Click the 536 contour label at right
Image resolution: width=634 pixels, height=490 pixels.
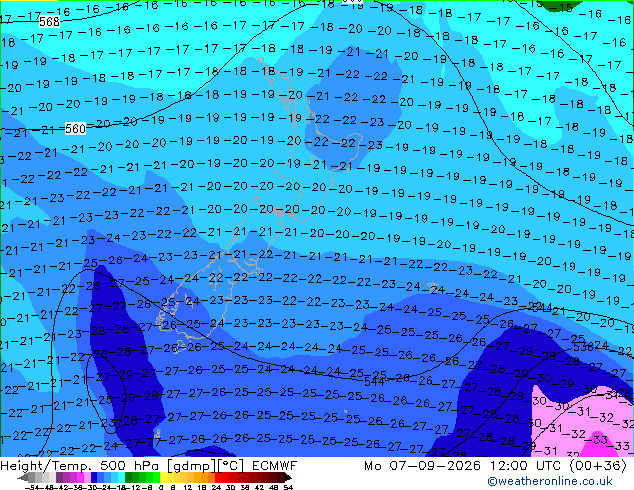tap(583, 346)
